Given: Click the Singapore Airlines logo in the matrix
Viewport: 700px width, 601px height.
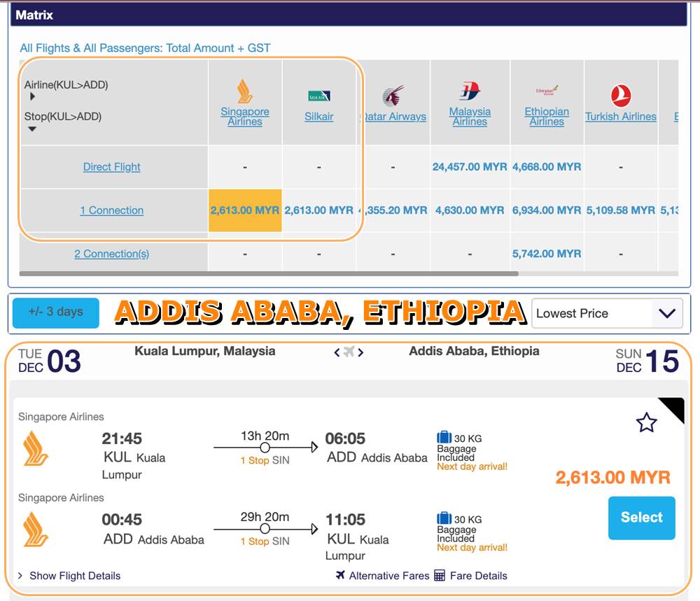Looking at the screenshot, I should click(x=244, y=92).
